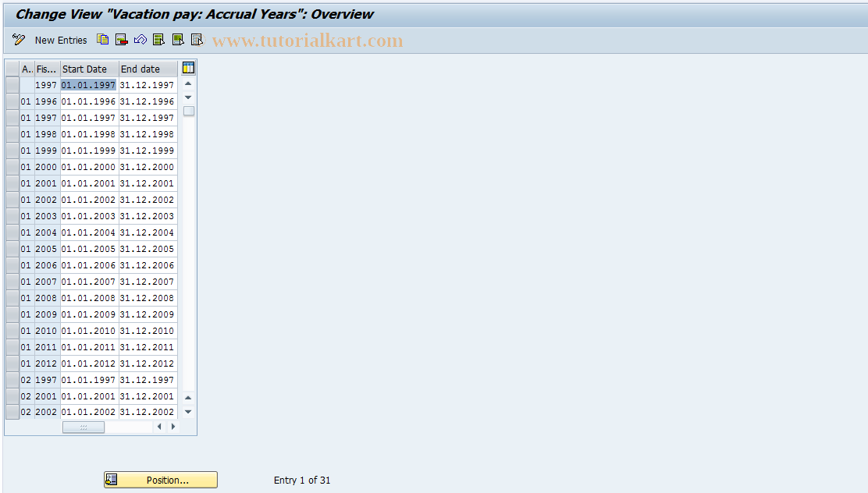Click the horizontal scrollbar thumb
Screen dimensions: 868x493
[x=84, y=427]
